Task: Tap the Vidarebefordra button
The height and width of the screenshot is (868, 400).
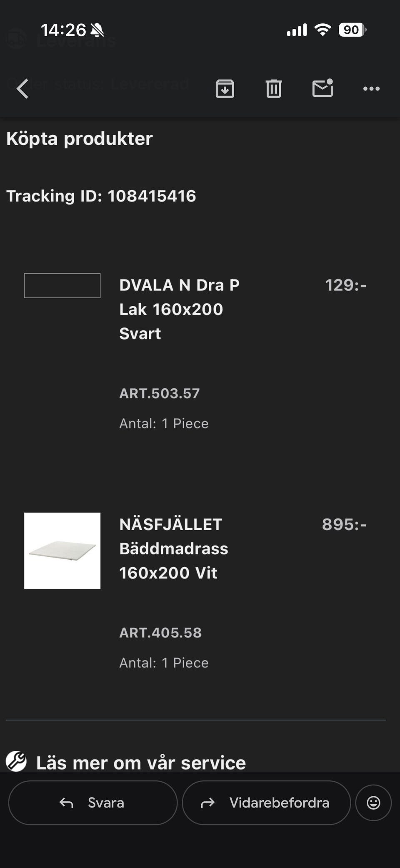Action: coord(265,802)
